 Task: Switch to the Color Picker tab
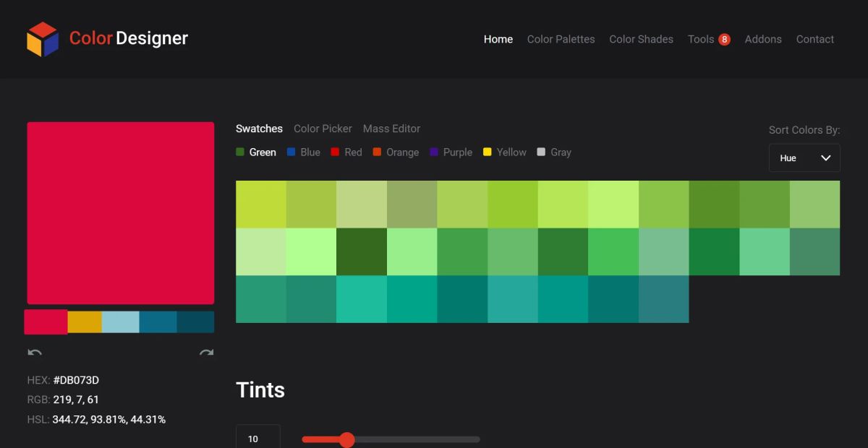click(x=323, y=129)
